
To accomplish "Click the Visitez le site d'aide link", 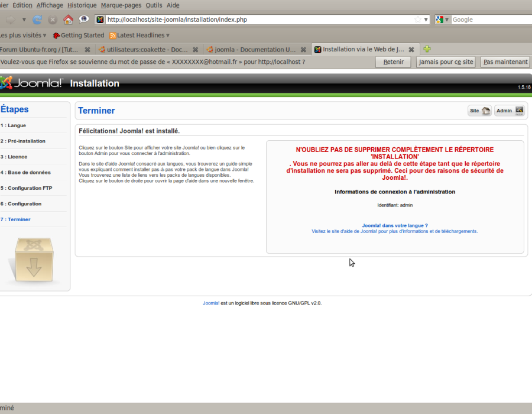I will pyautogui.click(x=395, y=231).
